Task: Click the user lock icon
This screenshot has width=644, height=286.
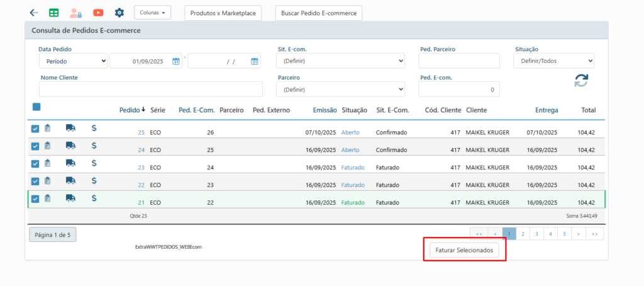Action: point(75,13)
